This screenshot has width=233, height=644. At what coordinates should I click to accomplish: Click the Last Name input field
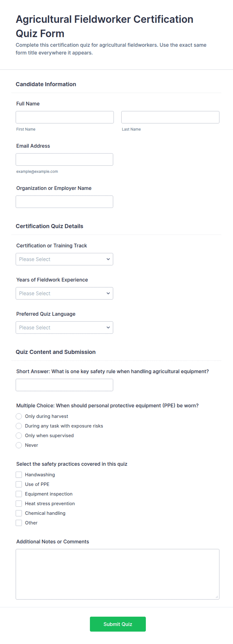[x=170, y=117]
